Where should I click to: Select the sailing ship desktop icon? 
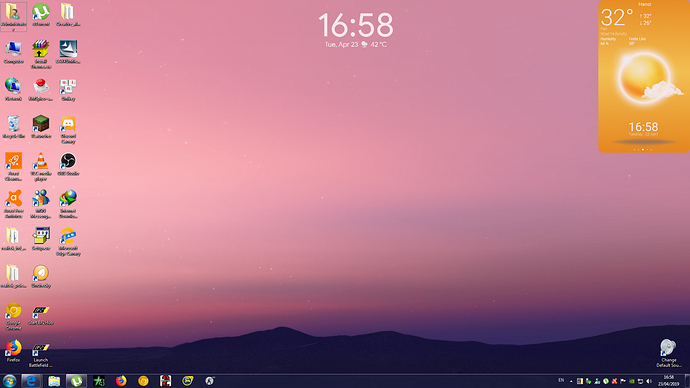point(68,52)
